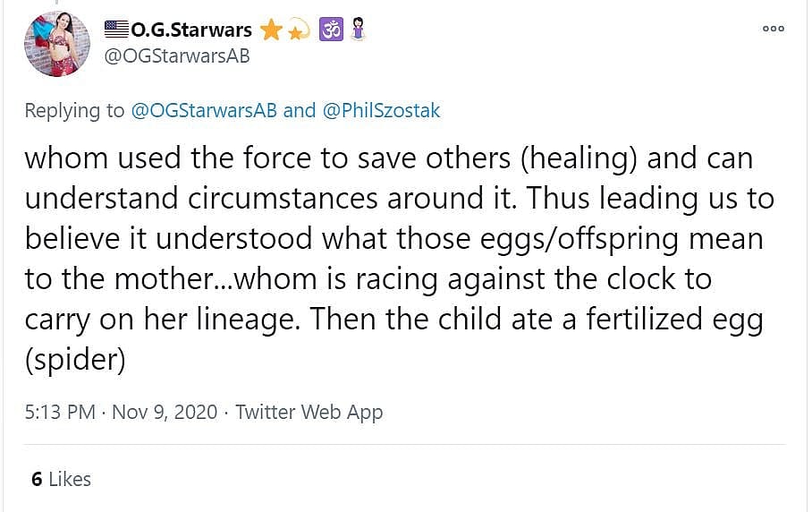Click the US flag emoji before the name

(116, 29)
